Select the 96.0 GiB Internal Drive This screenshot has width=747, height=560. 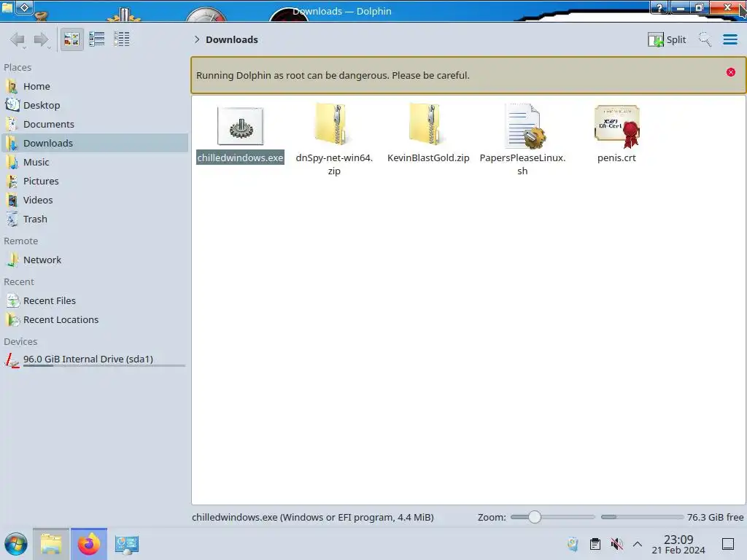coord(95,359)
